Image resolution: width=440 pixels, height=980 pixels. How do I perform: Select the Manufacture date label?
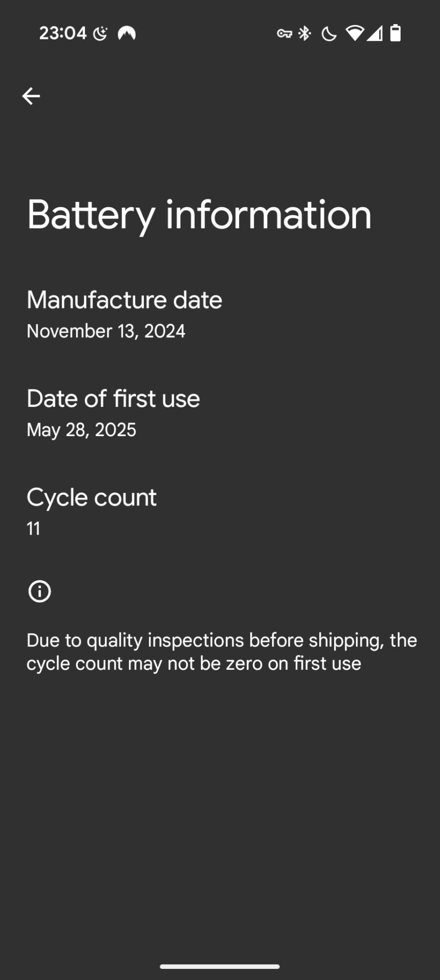[124, 300]
